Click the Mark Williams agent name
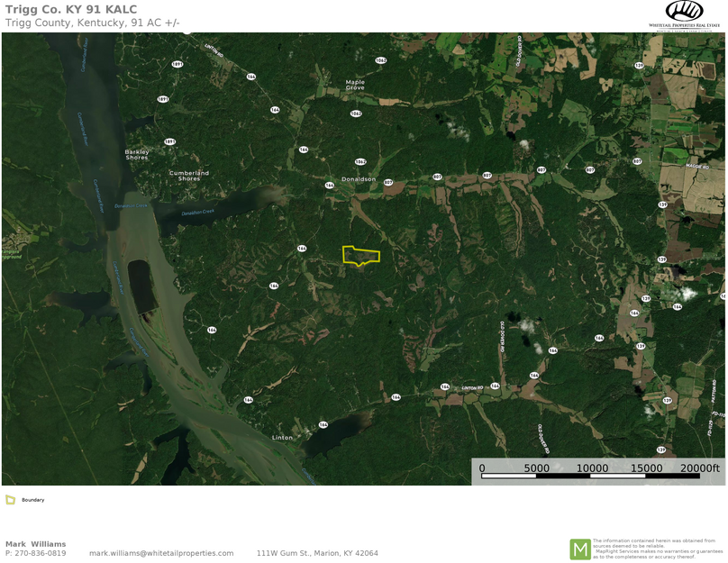 (x=36, y=544)
